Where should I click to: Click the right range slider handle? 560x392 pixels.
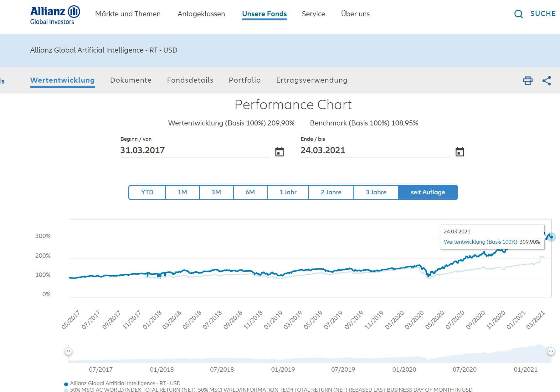tap(551, 351)
